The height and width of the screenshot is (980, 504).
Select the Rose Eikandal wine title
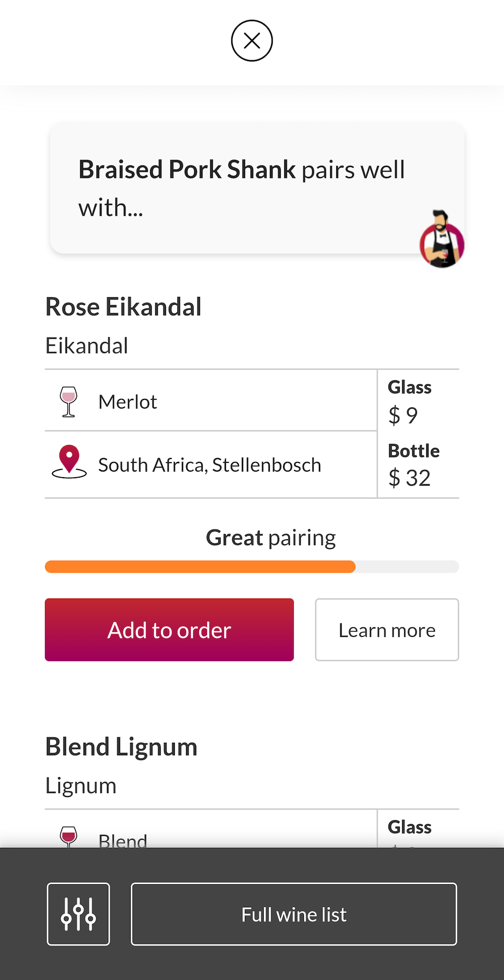click(123, 307)
